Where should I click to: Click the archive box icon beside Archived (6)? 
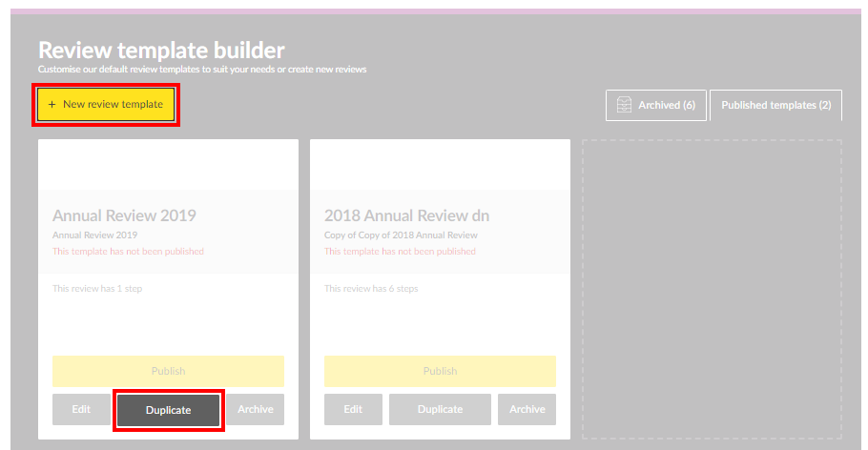tap(625, 105)
